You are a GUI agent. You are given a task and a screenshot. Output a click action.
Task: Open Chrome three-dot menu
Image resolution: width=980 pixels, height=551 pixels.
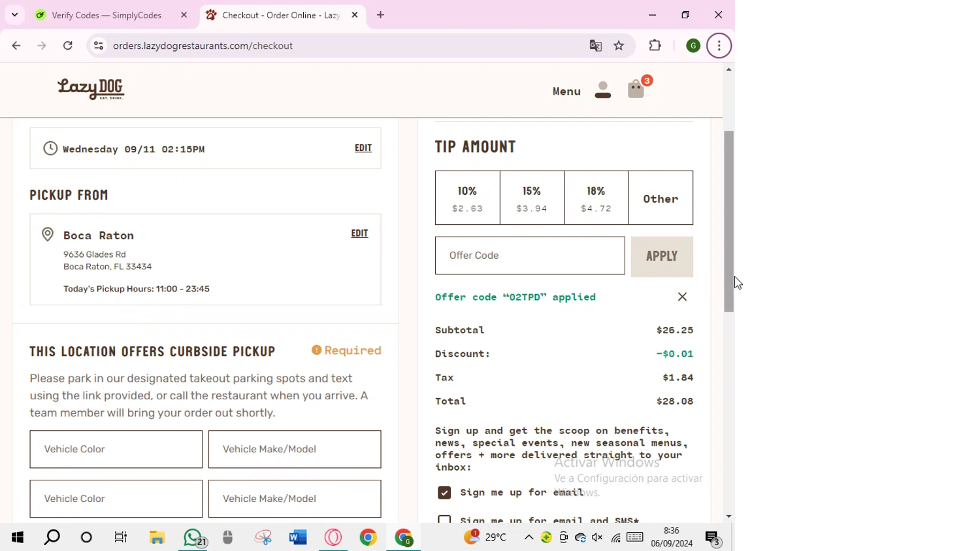pos(719,46)
